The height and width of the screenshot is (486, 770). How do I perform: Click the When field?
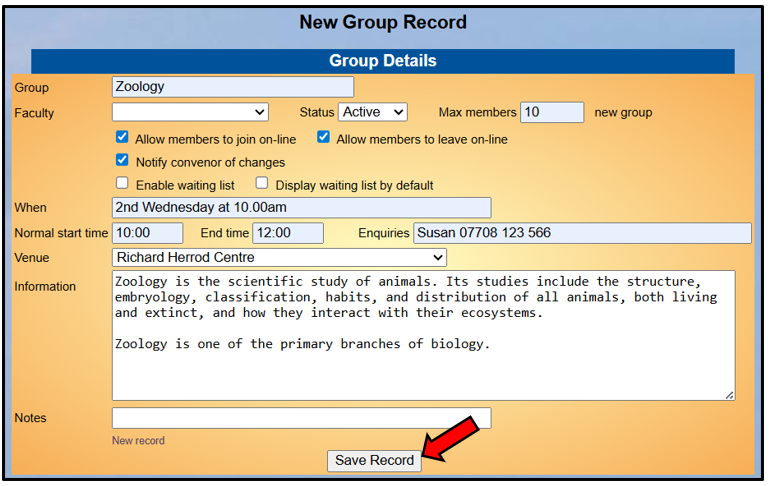tap(302, 208)
